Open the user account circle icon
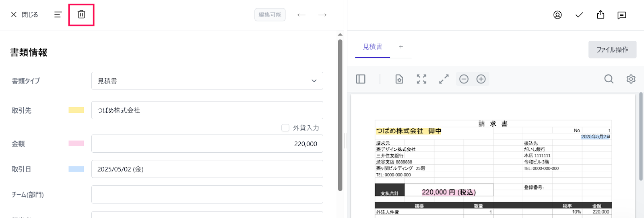Screen dimensions: 644x218 [557, 15]
